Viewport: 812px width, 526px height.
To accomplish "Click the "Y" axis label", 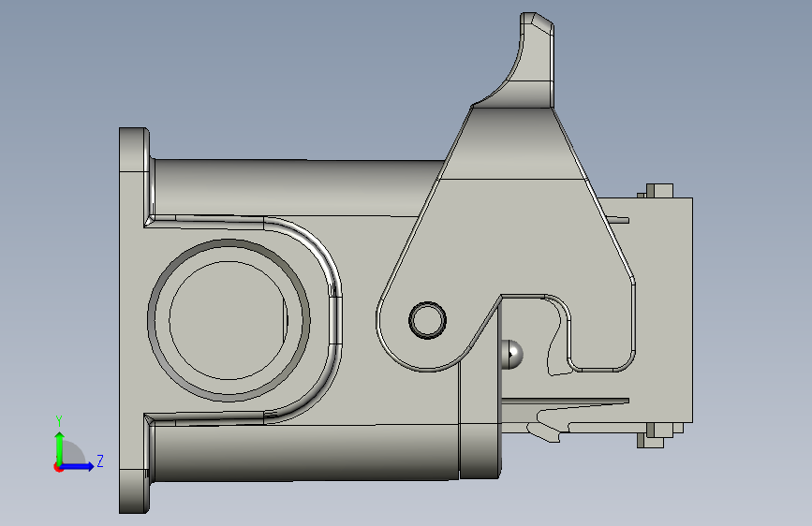I will [x=59, y=421].
